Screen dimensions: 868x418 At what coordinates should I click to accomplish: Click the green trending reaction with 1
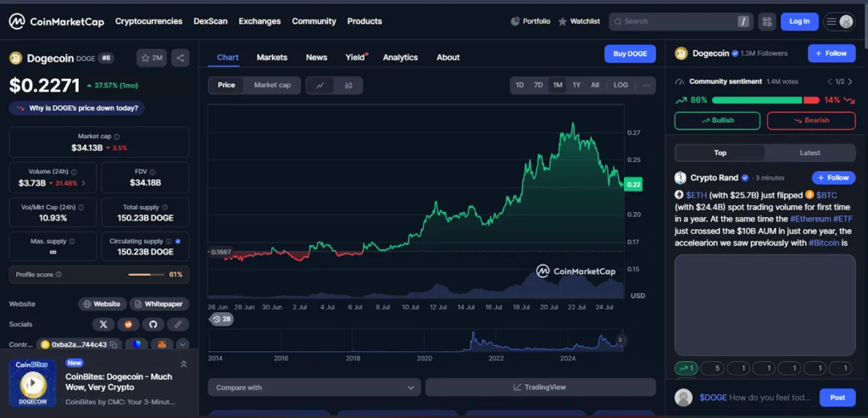click(x=687, y=368)
